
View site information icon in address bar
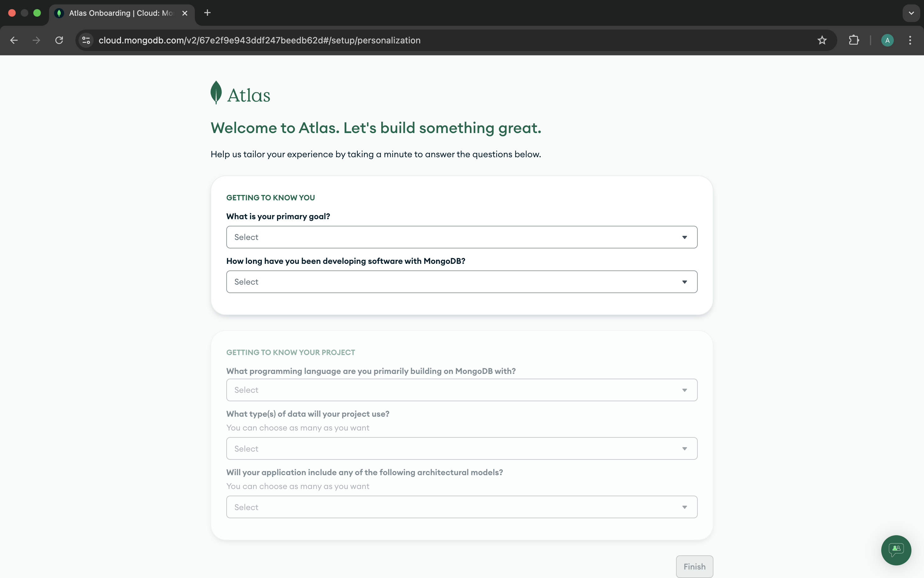(x=86, y=40)
